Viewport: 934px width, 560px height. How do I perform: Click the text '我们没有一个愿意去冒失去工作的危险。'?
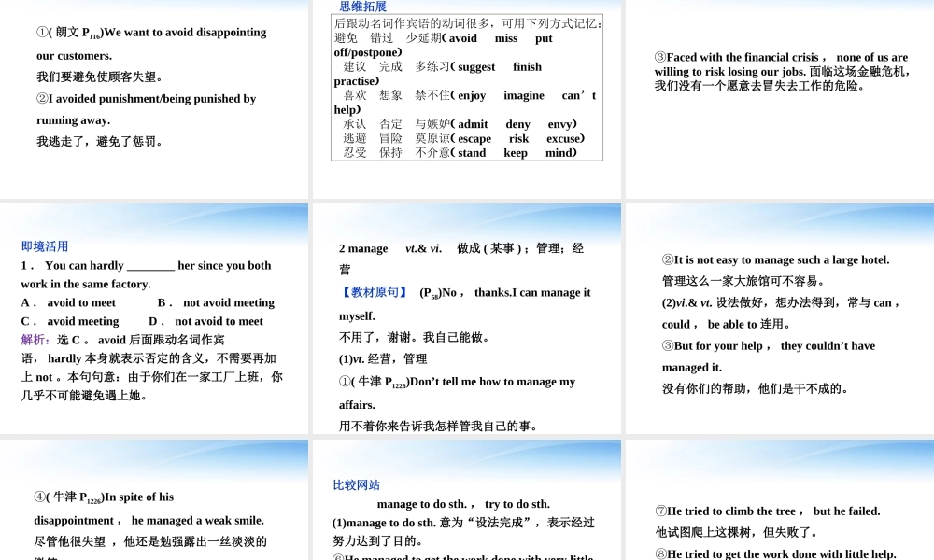point(759,86)
